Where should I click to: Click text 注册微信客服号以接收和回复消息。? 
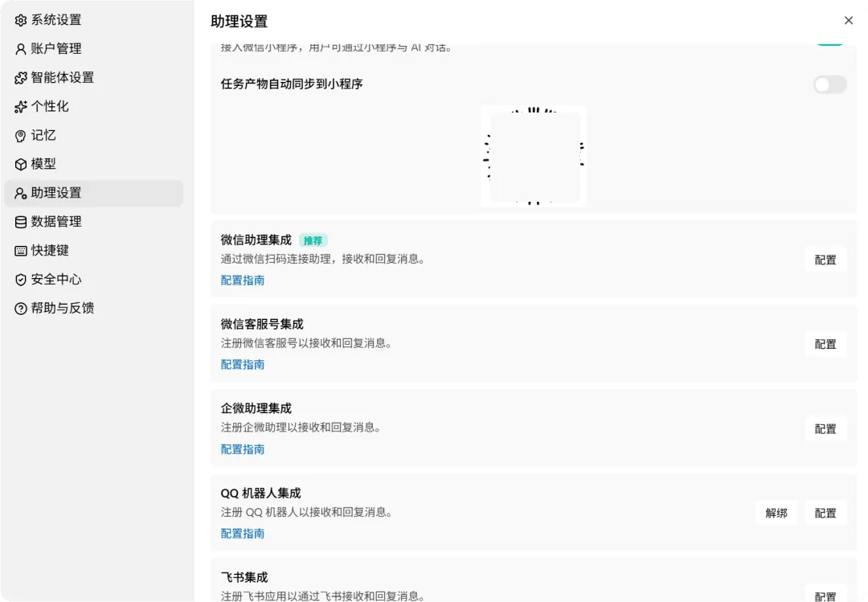(x=307, y=343)
